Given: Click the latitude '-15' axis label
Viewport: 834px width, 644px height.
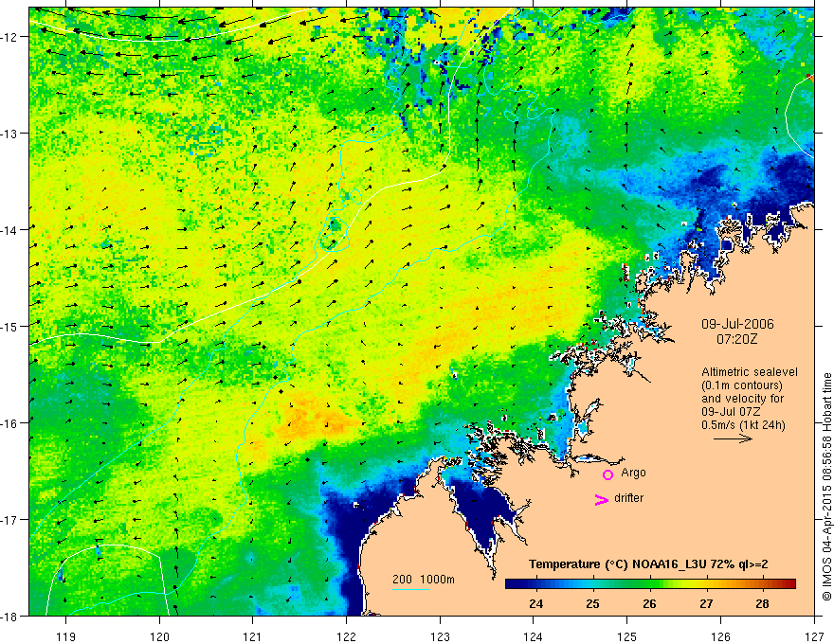Looking at the screenshot, I should [x=10, y=326].
